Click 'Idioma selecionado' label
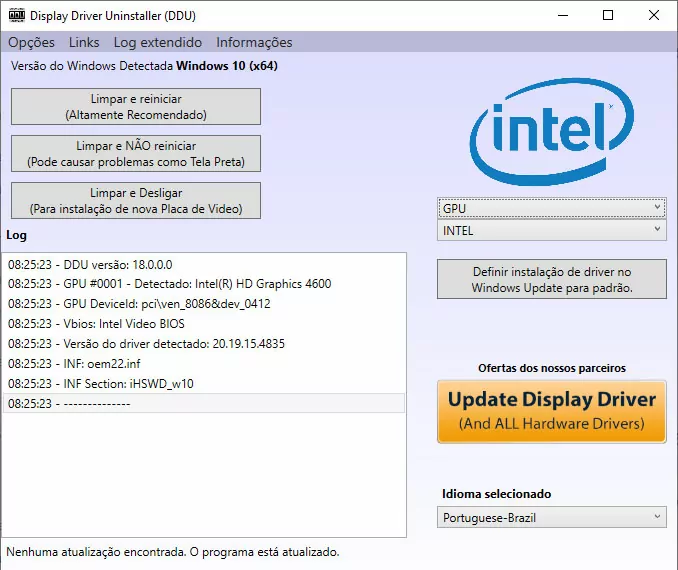 pyautogui.click(x=496, y=494)
